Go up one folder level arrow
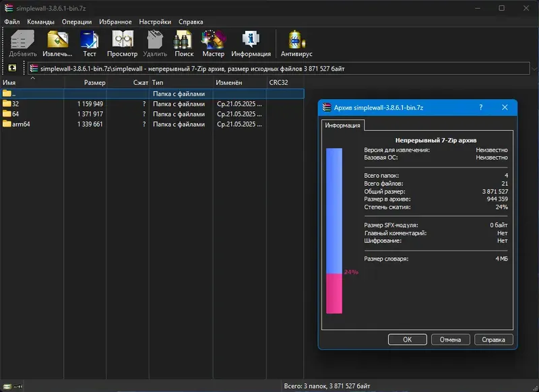Image resolution: width=539 pixels, height=392 pixels. [x=12, y=68]
